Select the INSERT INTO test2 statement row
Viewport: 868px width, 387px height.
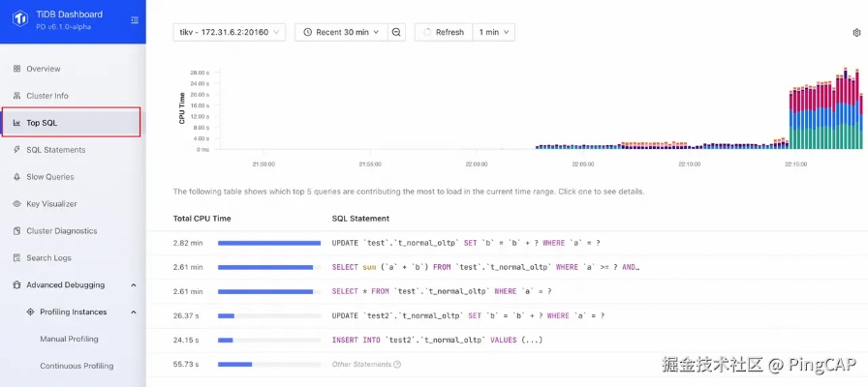[436, 340]
